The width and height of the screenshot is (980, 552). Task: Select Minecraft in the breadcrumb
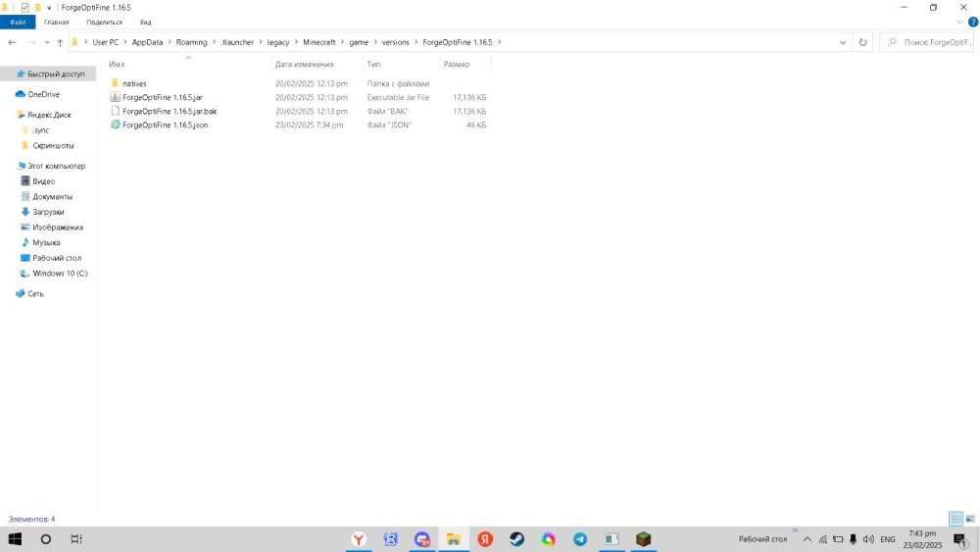tap(318, 42)
